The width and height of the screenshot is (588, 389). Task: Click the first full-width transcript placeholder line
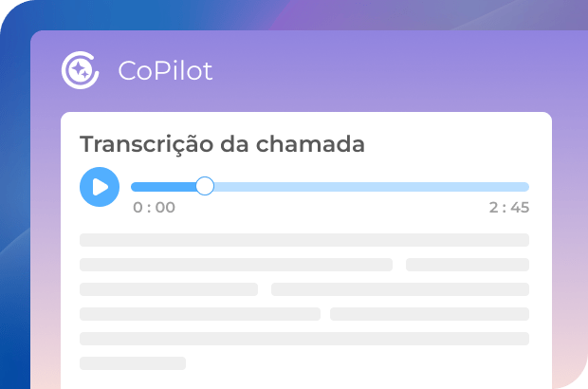click(x=303, y=240)
